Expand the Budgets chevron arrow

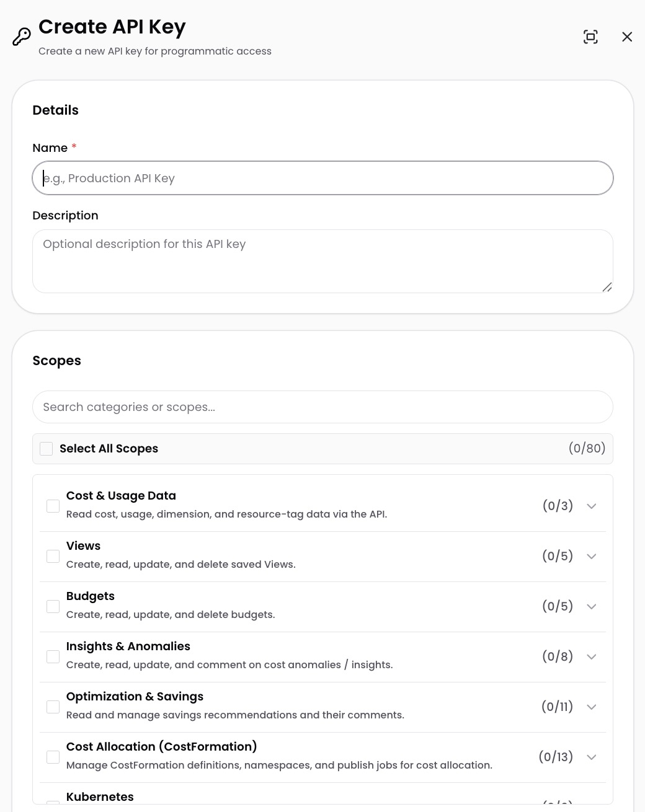point(592,607)
